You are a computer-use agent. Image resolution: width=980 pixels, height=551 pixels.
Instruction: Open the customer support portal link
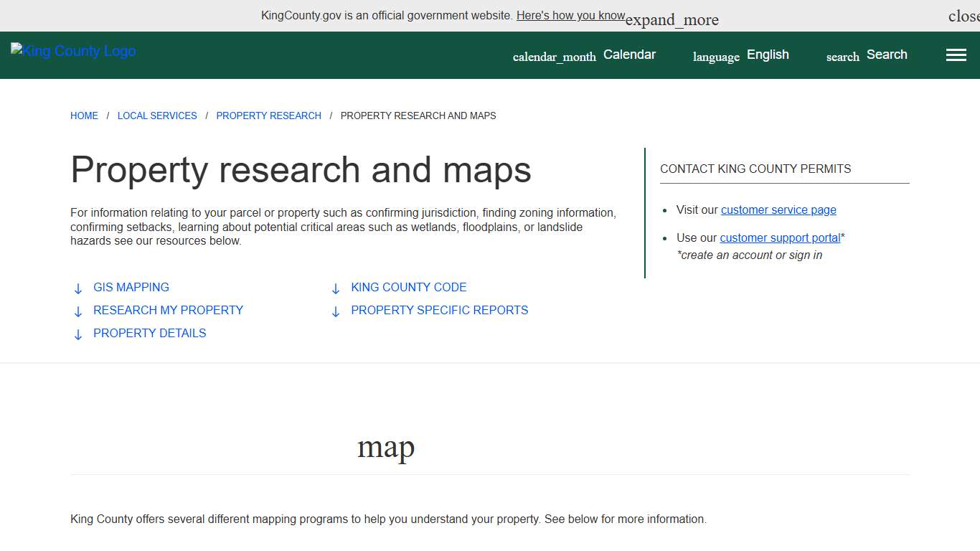click(x=781, y=237)
